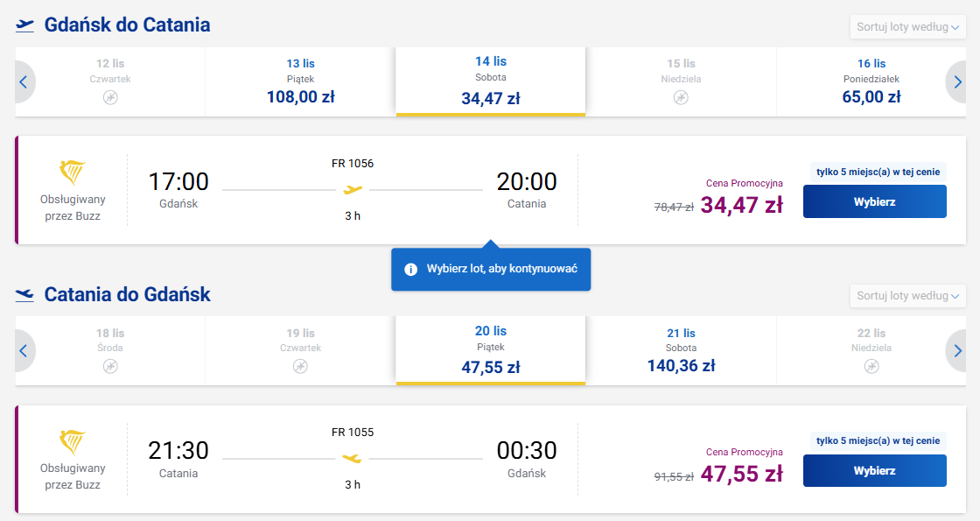
Task: Select the 21 lis Sobota 140,36 zł date
Action: tap(682, 351)
